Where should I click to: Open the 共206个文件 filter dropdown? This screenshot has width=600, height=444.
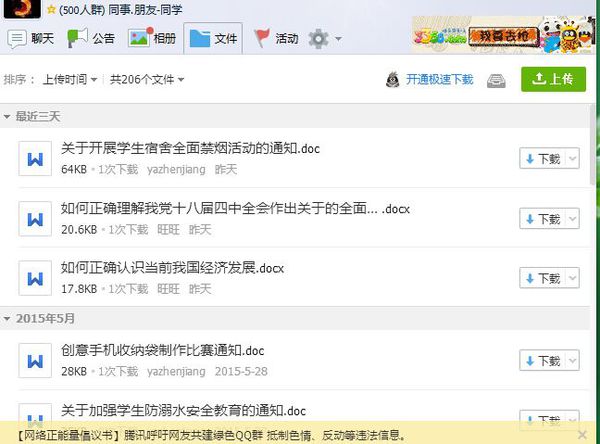pos(147,80)
